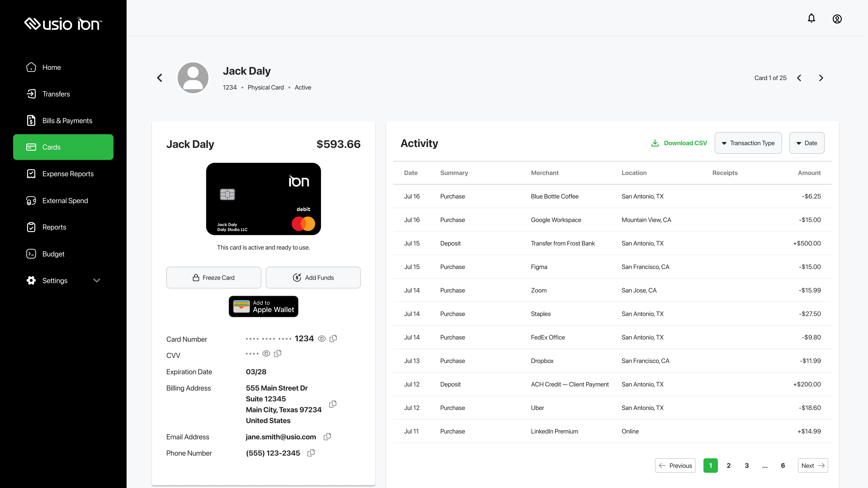Click the Reports clipboard icon
The width and height of the screenshot is (868, 488).
[31, 227]
